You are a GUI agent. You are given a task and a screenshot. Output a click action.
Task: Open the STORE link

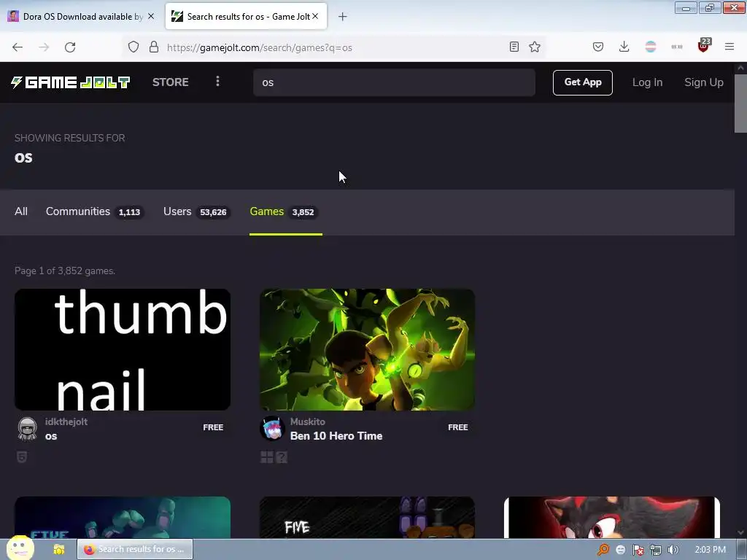click(x=171, y=82)
